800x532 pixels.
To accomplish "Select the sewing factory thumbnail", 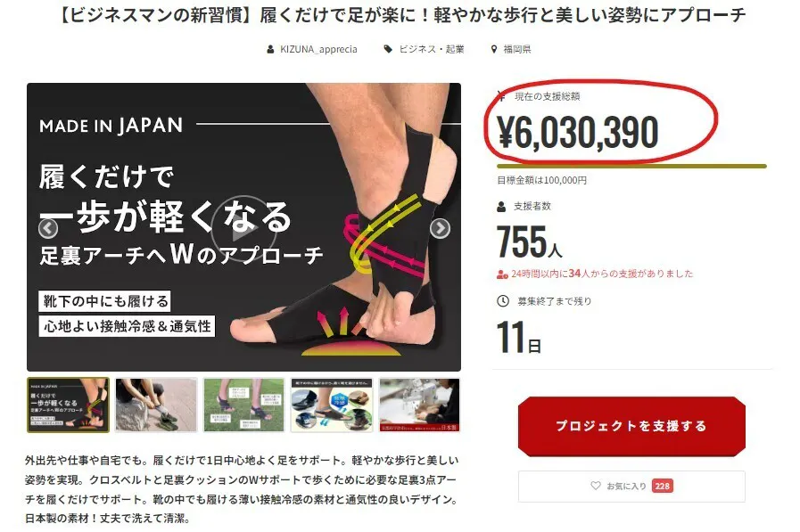I will coord(419,405).
